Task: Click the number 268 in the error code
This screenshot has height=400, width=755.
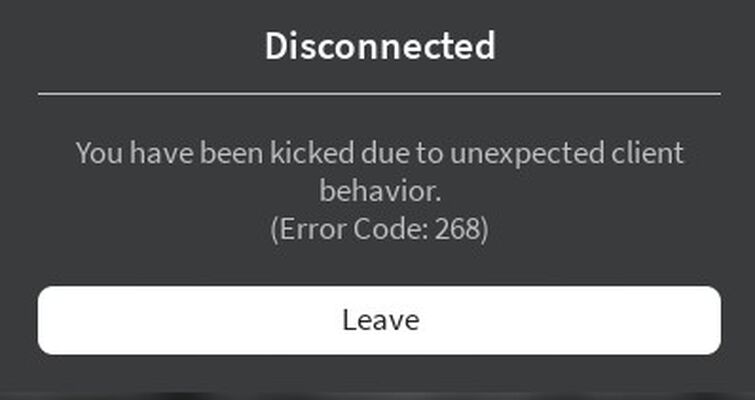Action: pyautogui.click(x=456, y=230)
